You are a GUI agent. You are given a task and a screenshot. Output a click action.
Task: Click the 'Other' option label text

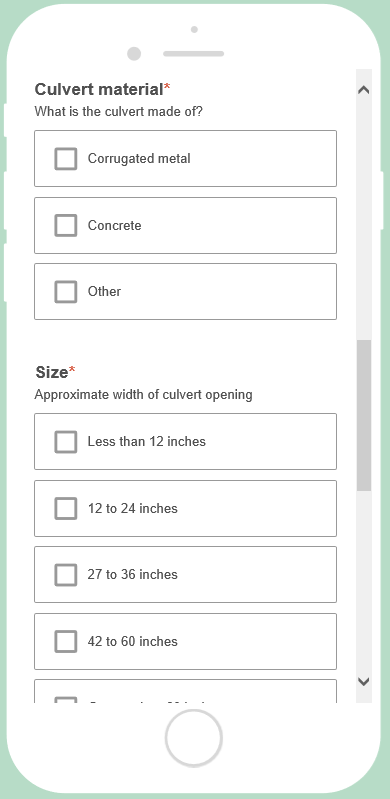coord(105,291)
